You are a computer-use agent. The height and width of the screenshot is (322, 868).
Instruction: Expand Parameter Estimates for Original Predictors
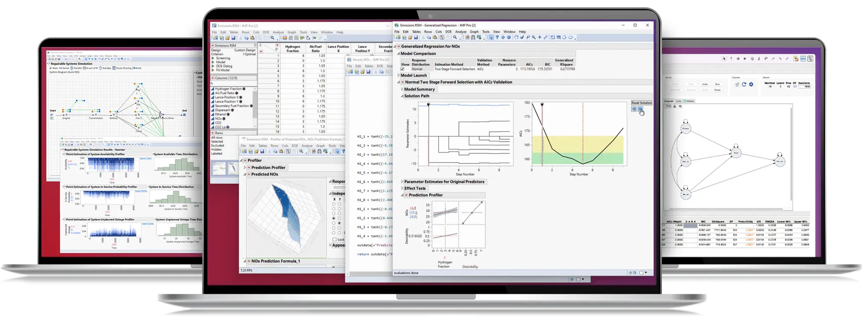coord(402,182)
